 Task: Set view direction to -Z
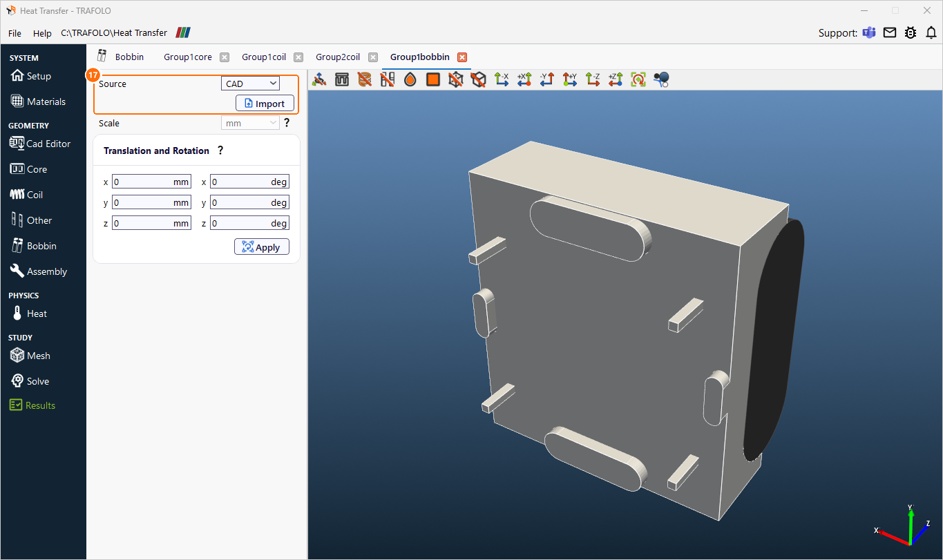pos(593,79)
